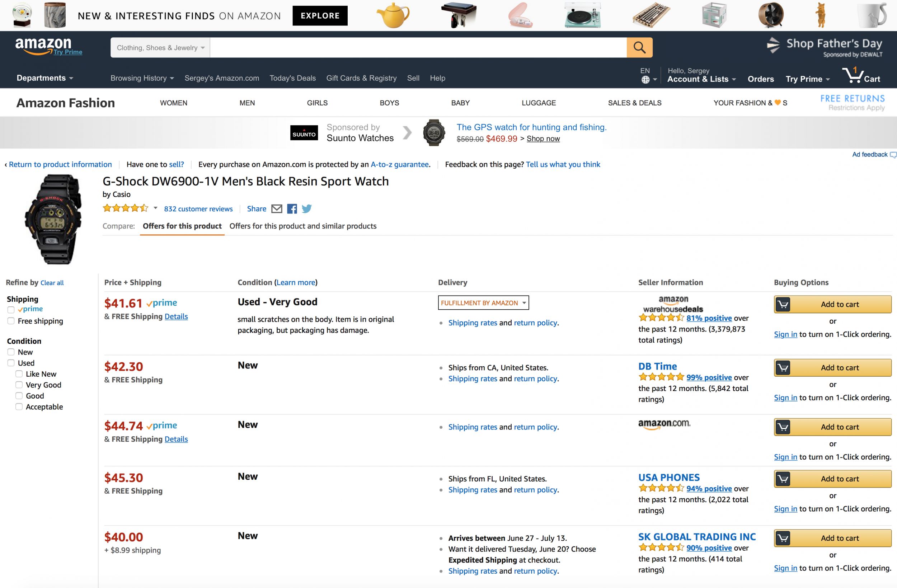Check the Free shipping filter
Viewport: 897px width, 588px height.
point(11,321)
